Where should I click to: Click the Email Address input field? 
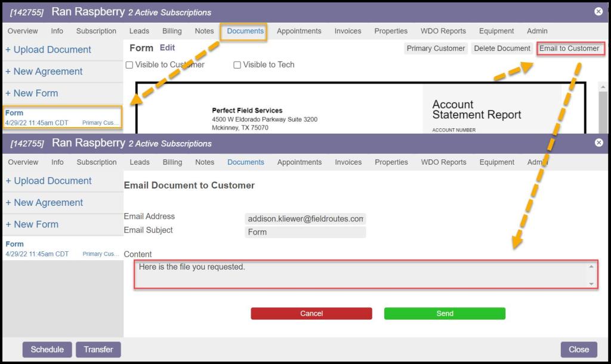click(305, 219)
